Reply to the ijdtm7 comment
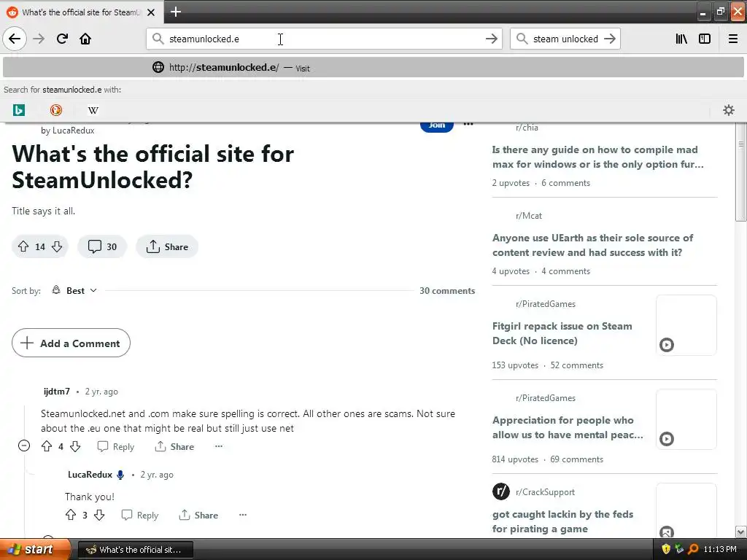747x560 pixels. pyautogui.click(x=116, y=447)
